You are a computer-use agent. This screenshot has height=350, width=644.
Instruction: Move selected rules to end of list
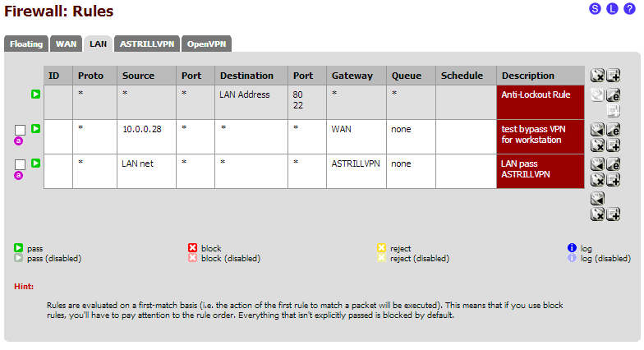(597, 199)
